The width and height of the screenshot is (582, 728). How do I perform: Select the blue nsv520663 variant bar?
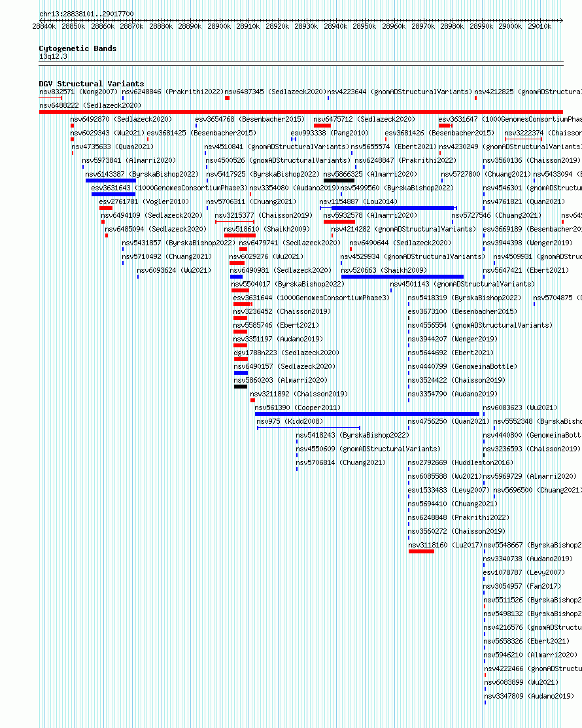coord(402,277)
